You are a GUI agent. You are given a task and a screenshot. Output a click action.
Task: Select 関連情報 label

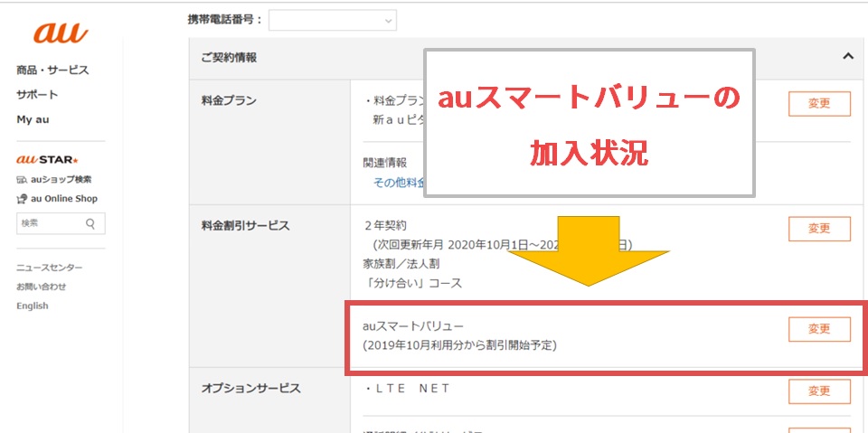[x=385, y=163]
